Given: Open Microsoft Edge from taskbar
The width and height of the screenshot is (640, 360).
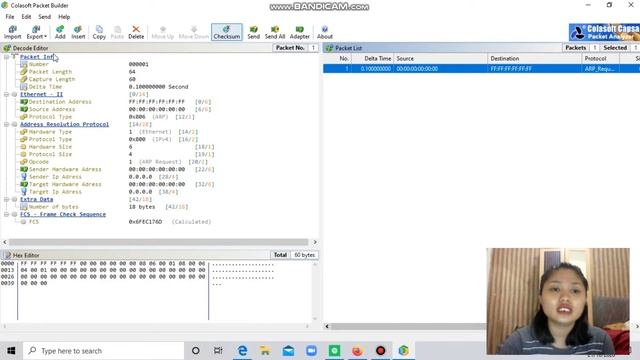Looking at the screenshot, I should point(242,351).
